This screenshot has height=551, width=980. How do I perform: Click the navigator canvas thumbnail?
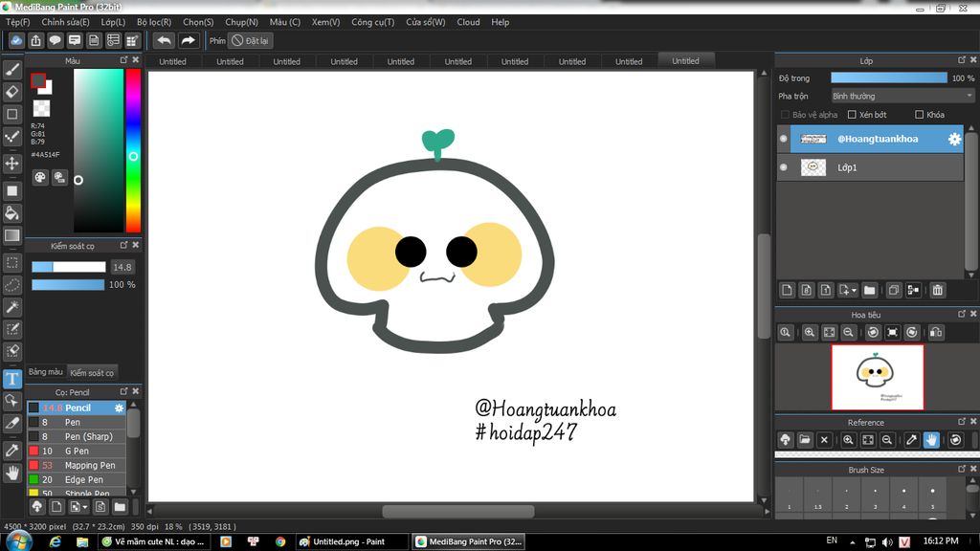pyautogui.click(x=877, y=377)
